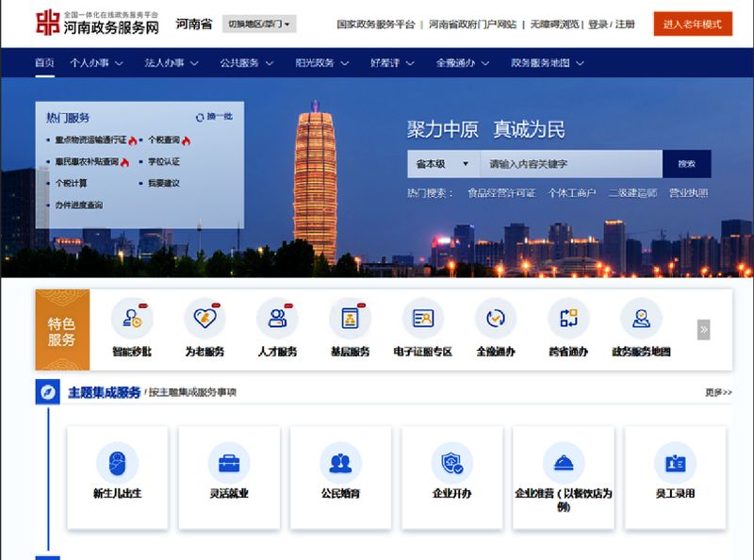754x560 pixels.
Task: Open the 智能秒批 service icon
Action: [x=132, y=319]
